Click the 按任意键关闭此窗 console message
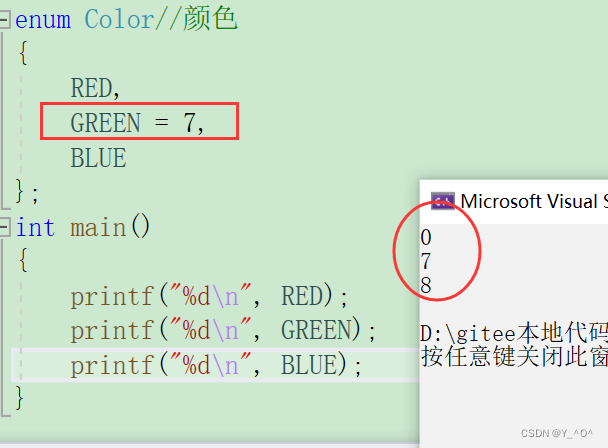Viewport: 608px width, 448px height. coord(514,356)
